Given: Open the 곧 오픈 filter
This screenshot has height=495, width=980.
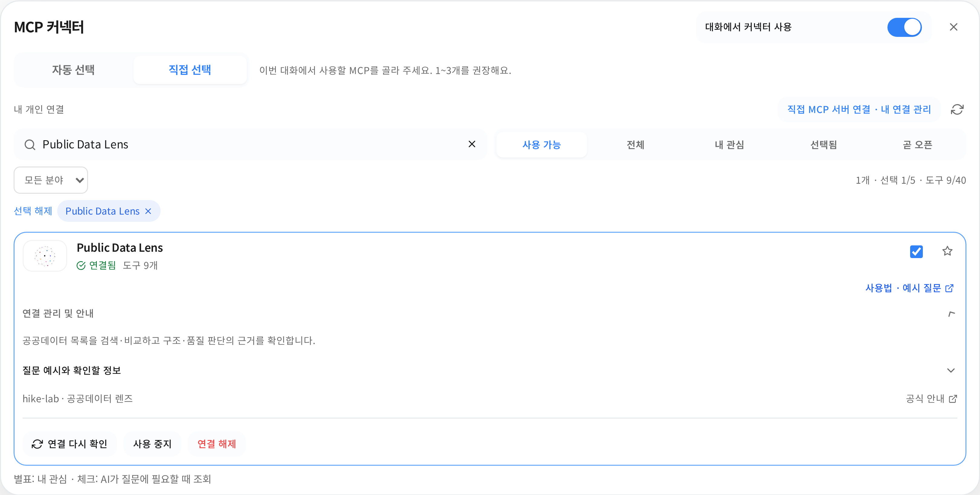Looking at the screenshot, I should point(917,145).
